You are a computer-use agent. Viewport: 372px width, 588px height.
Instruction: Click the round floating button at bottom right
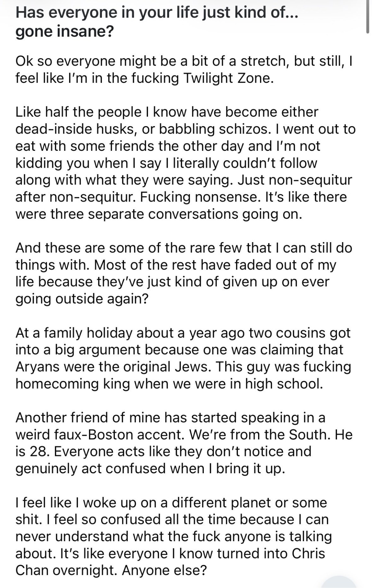click(339, 582)
